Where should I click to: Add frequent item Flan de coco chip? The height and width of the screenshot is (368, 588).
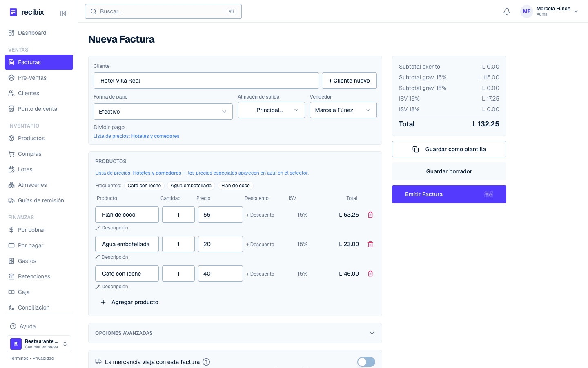coord(236,186)
